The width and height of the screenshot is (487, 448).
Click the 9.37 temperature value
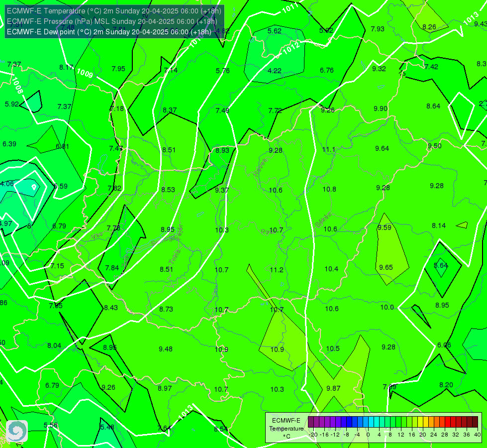[x=222, y=190]
